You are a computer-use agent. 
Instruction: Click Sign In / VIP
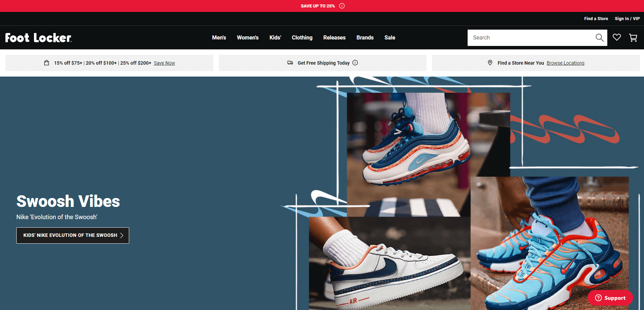[x=627, y=19]
